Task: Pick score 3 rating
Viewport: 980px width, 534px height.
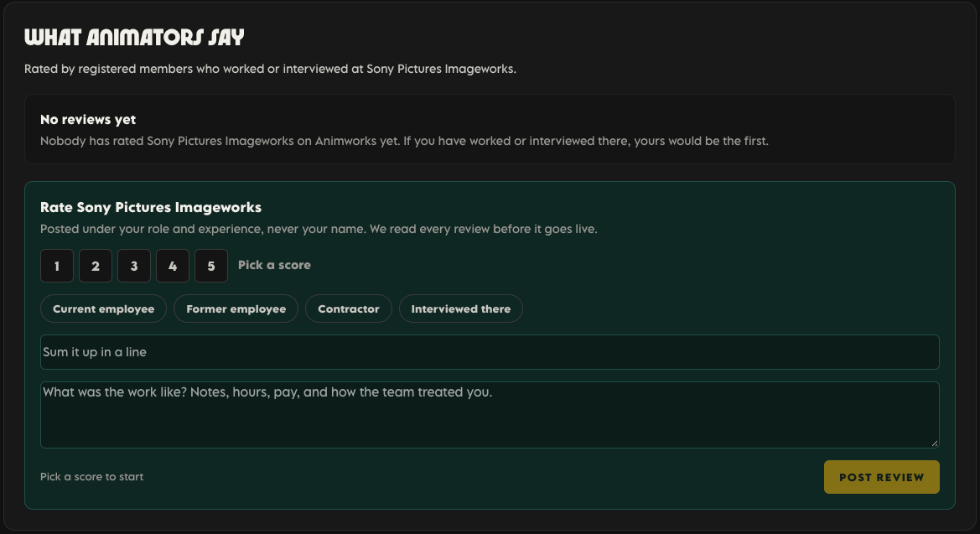Action: point(134,266)
